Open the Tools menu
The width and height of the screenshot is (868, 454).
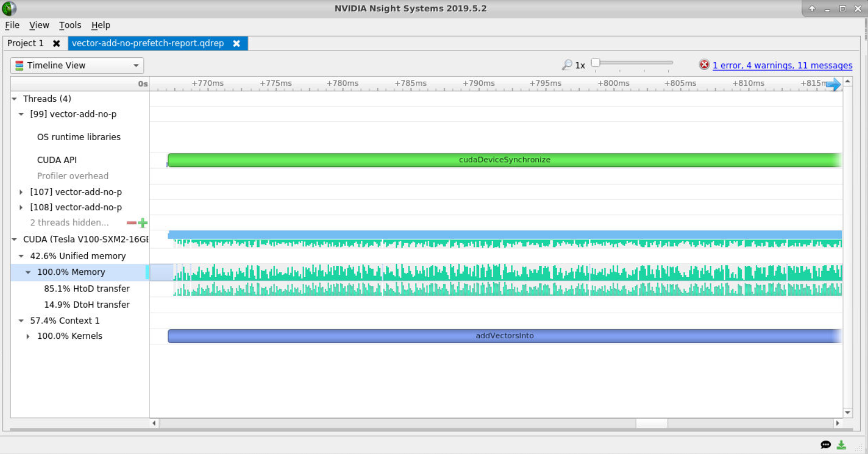70,25
